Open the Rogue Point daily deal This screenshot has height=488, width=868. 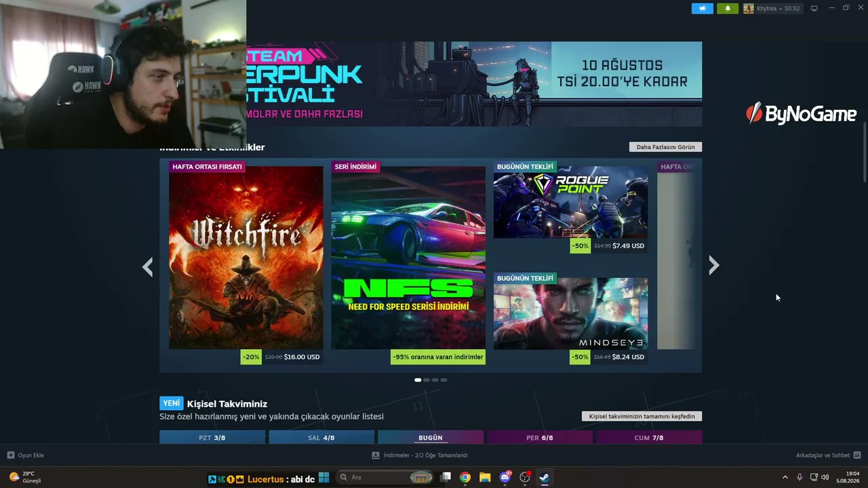[x=570, y=202]
